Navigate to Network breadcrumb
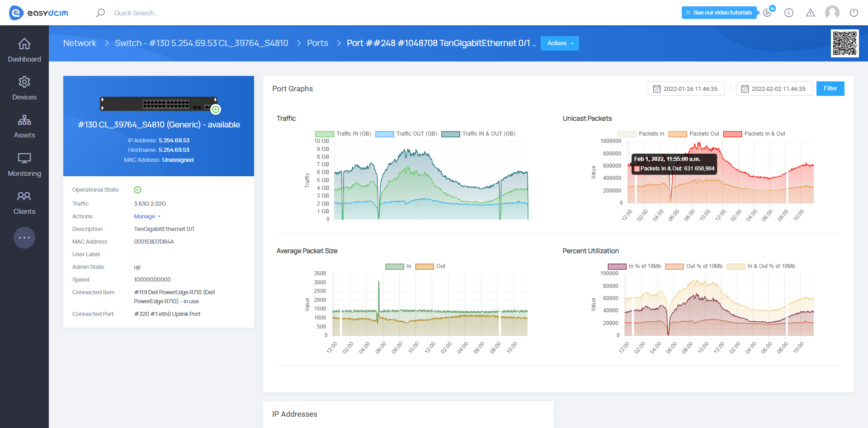This screenshot has width=868, height=428. 80,43
